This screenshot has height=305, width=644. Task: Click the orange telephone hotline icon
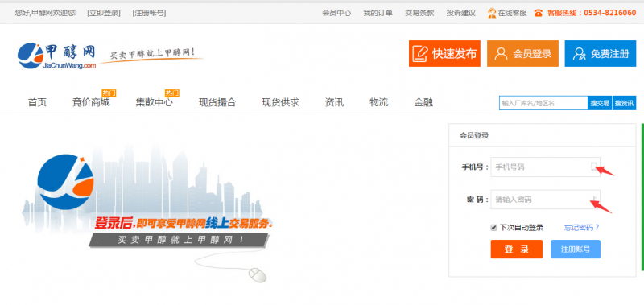539,13
